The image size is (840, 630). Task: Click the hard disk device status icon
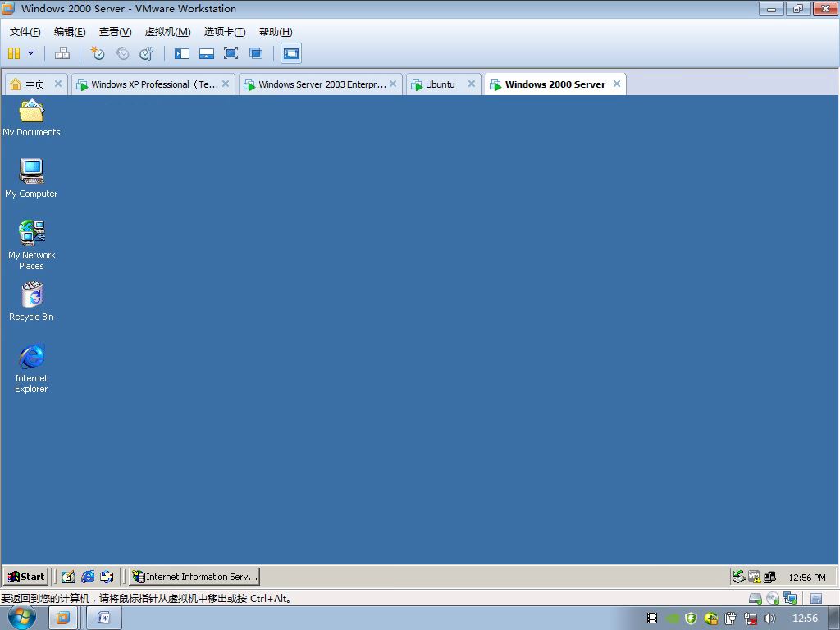[756, 598]
